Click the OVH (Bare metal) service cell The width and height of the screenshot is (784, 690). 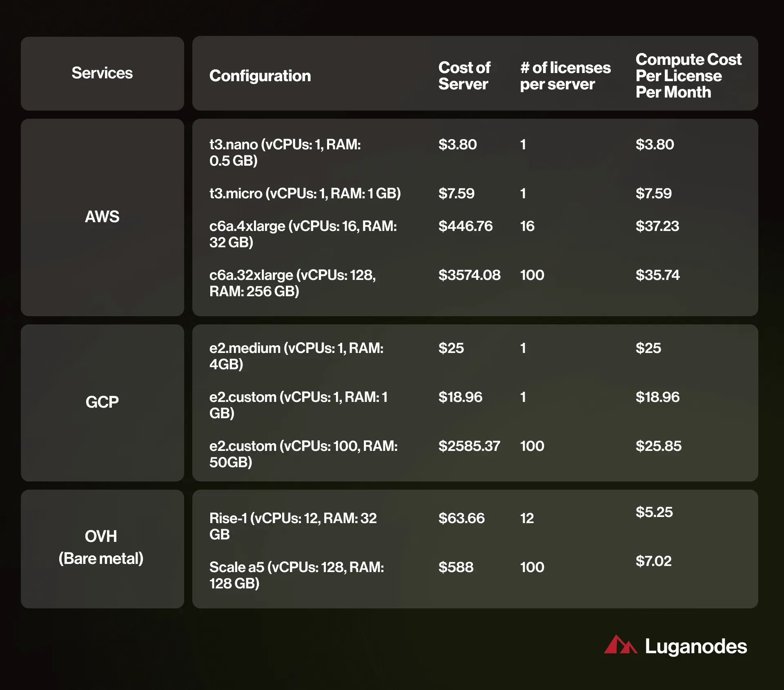coord(102,549)
